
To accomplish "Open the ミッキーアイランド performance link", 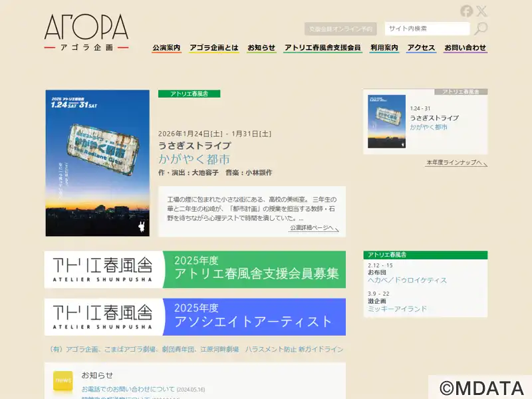I will point(397,309).
